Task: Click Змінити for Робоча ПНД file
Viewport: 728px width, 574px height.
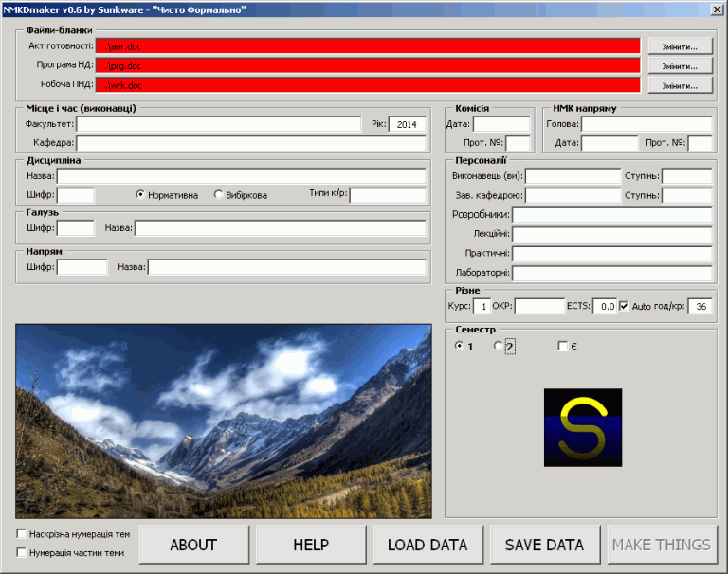Action: coord(681,85)
